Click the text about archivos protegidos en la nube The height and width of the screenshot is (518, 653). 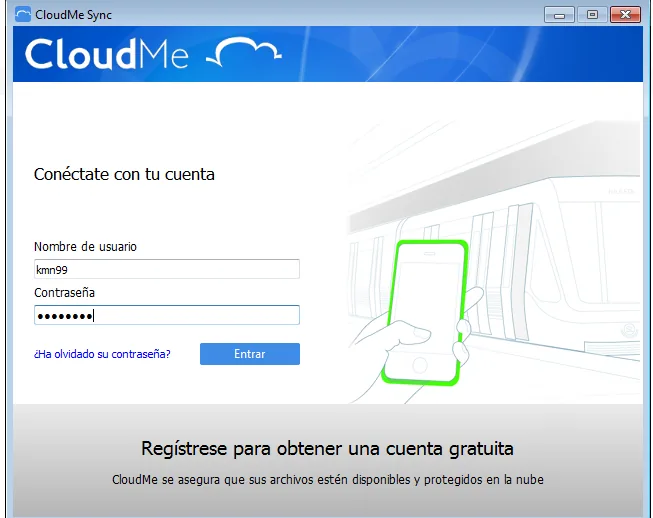click(328, 480)
